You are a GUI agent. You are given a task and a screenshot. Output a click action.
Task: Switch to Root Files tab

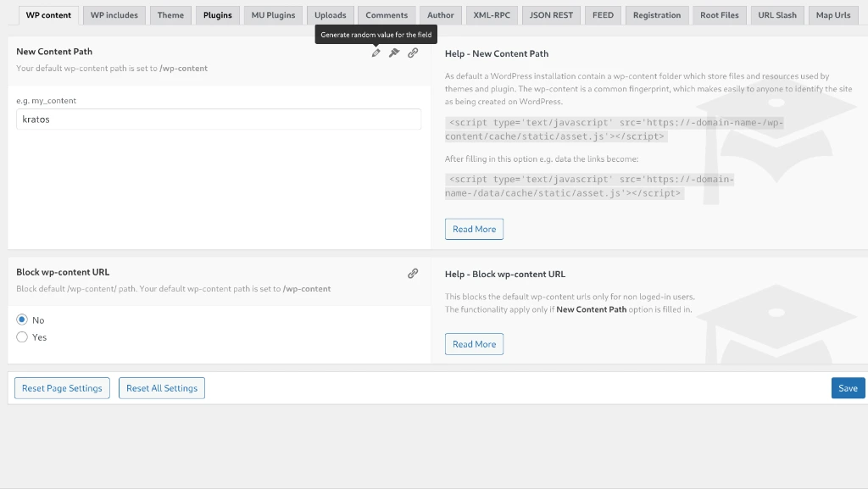coord(720,15)
